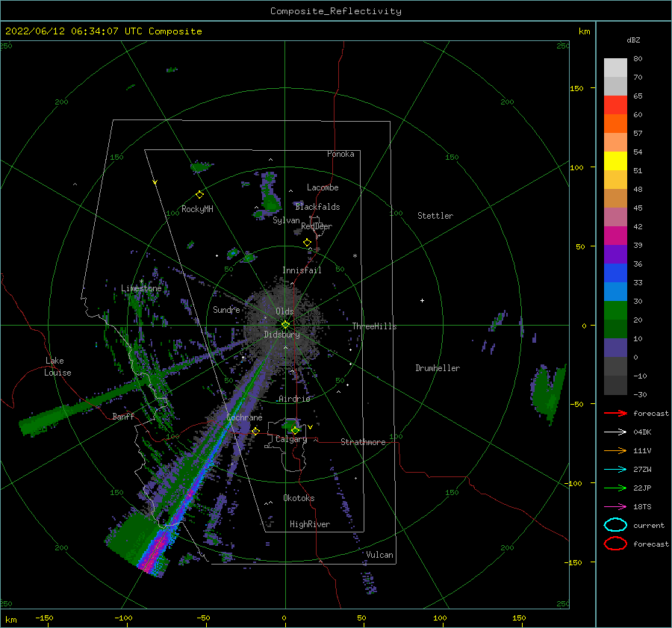The image size is (672, 628).
Task: Click the Cochrane town label
Action: (244, 417)
